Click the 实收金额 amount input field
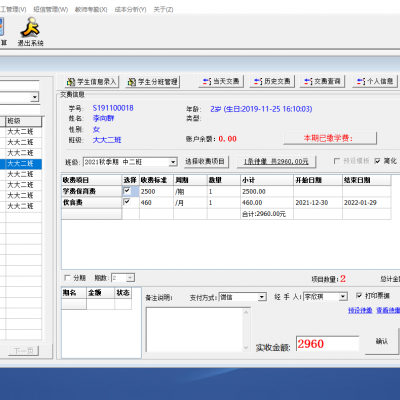The image size is (400, 400). (x=328, y=344)
